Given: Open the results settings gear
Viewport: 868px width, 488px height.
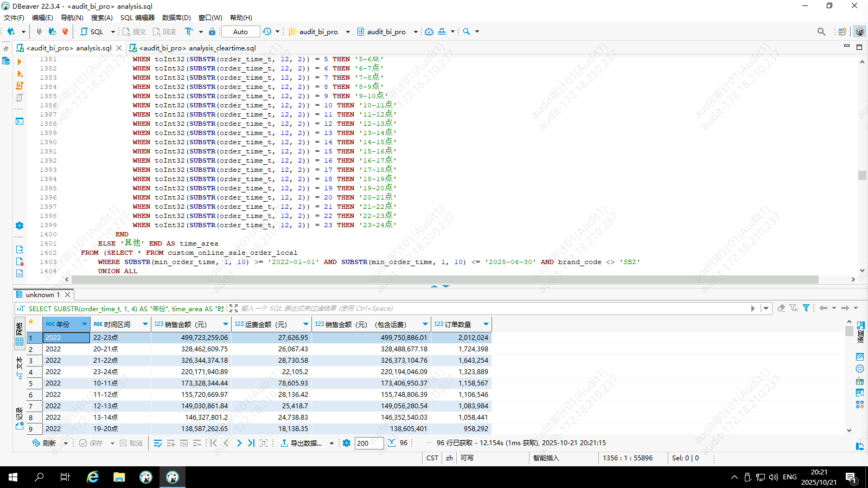Looking at the screenshot, I should 347,443.
